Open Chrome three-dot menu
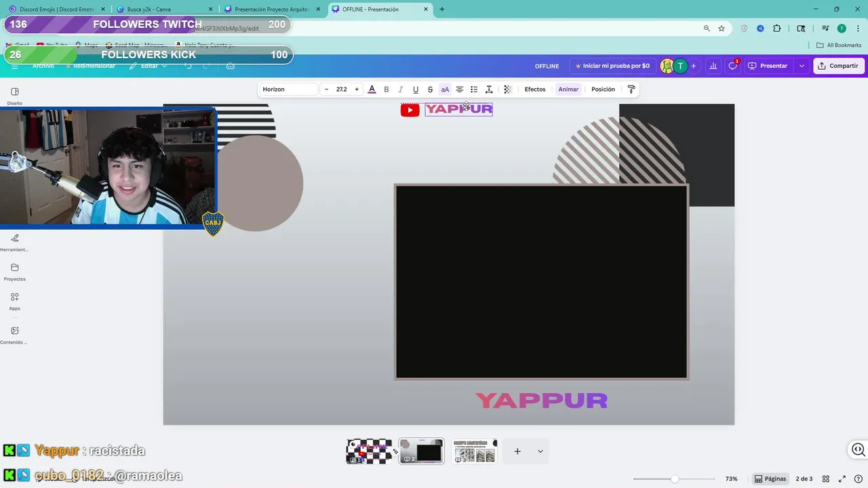Viewport: 868px width, 488px height. (x=858, y=28)
